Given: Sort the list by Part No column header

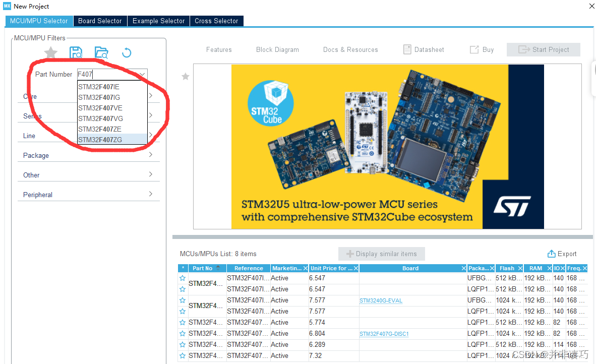Looking at the screenshot, I should click(x=206, y=268).
